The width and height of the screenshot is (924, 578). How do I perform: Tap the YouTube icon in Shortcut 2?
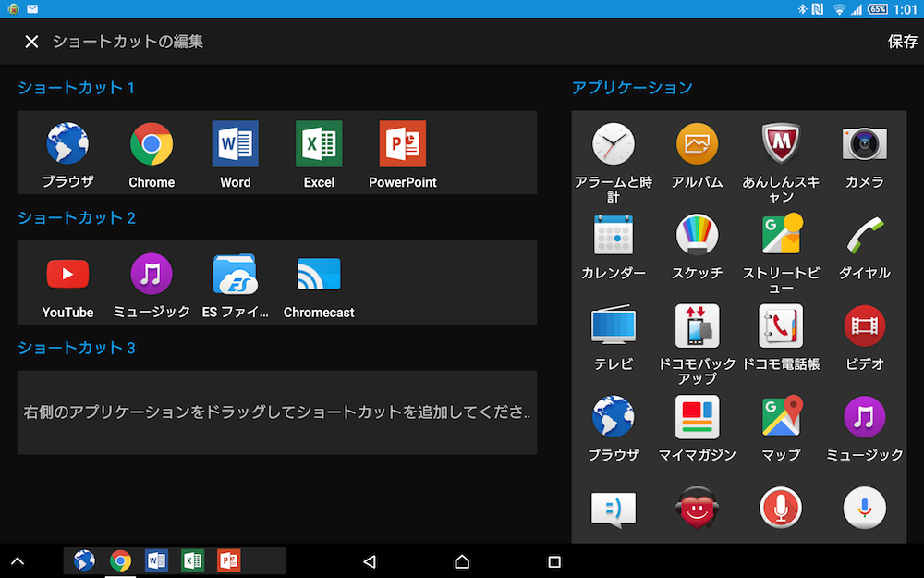67,274
